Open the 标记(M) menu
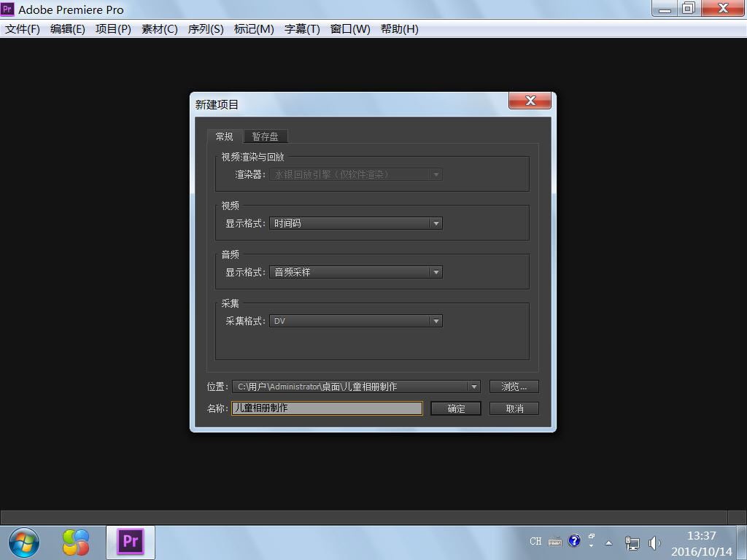The image size is (747, 560). 254,29
